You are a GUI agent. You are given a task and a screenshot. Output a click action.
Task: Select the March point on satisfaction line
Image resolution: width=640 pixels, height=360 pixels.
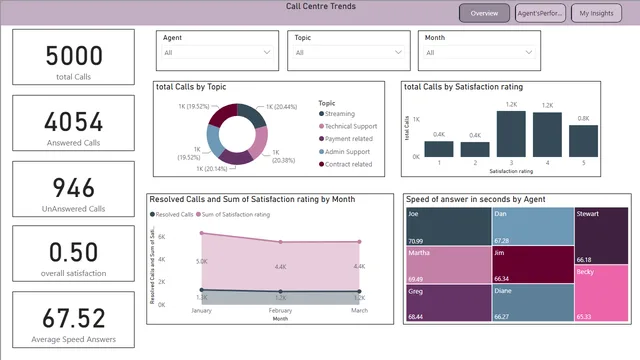[359, 242]
